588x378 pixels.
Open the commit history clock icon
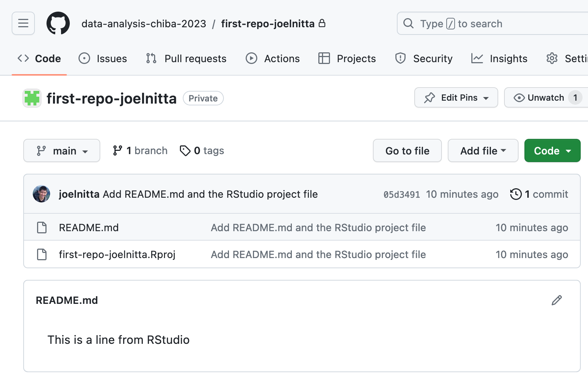pyautogui.click(x=516, y=194)
